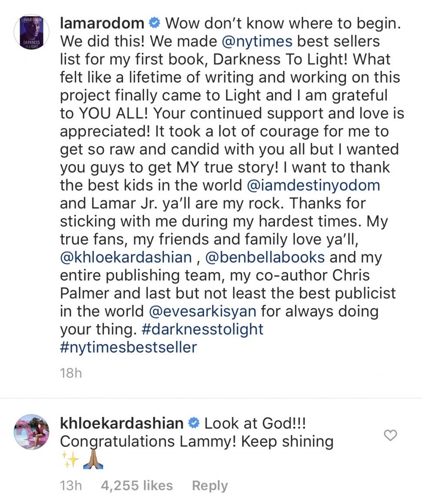Go to the @evesarkisyan profile mention
Image resolution: width=422 pixels, height=504 pixels.
click(x=202, y=311)
